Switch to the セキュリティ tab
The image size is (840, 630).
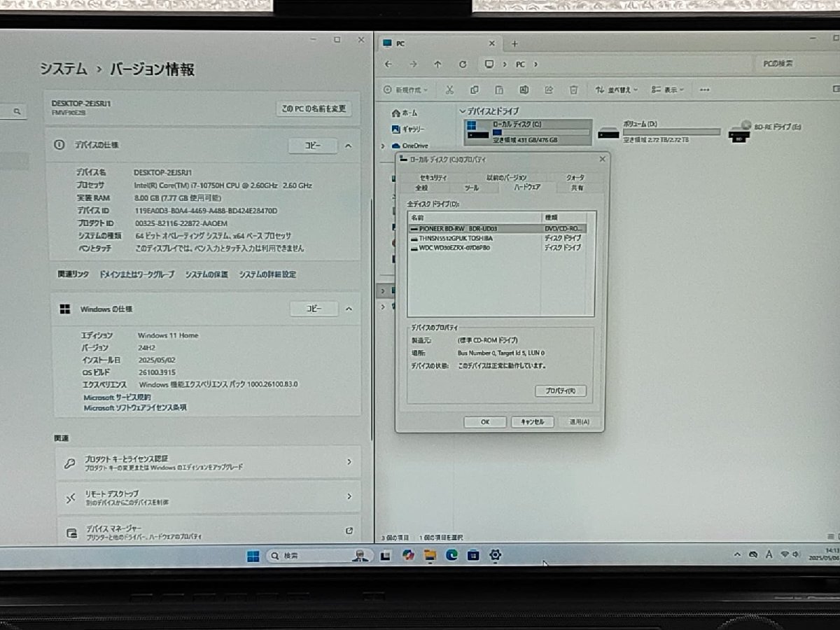[x=433, y=178]
